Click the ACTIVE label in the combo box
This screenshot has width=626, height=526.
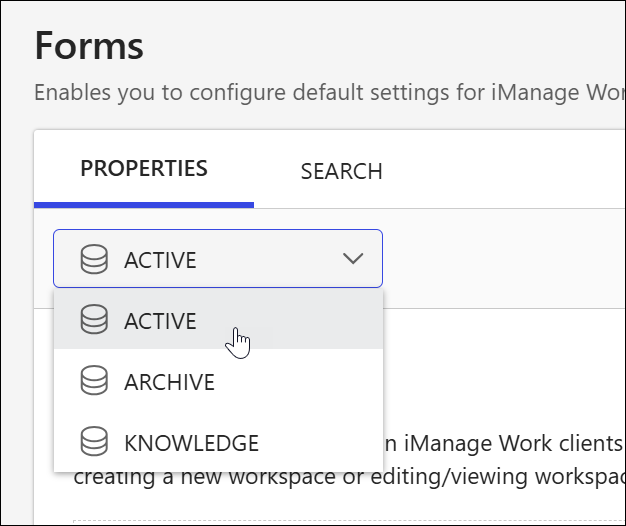point(160,260)
